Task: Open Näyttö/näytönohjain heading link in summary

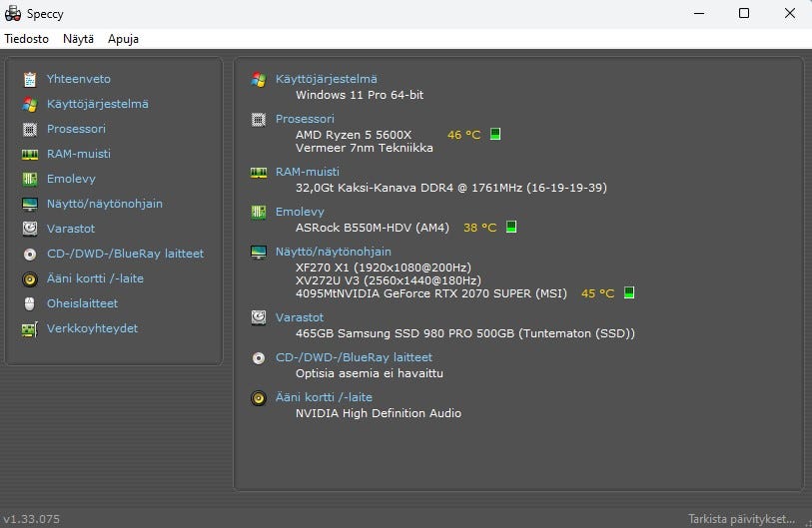Action: click(x=334, y=252)
